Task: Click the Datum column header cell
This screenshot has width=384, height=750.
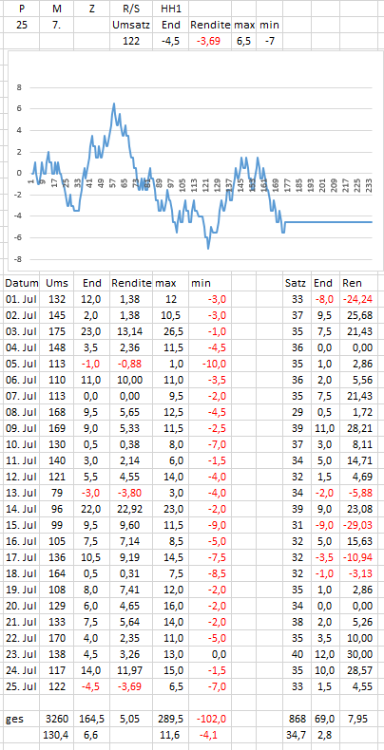Action: (22, 283)
